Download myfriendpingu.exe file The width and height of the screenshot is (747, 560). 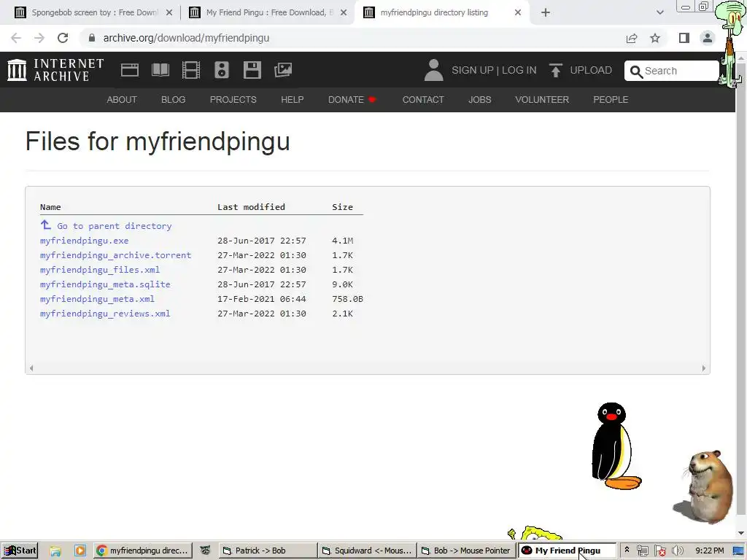(x=85, y=241)
